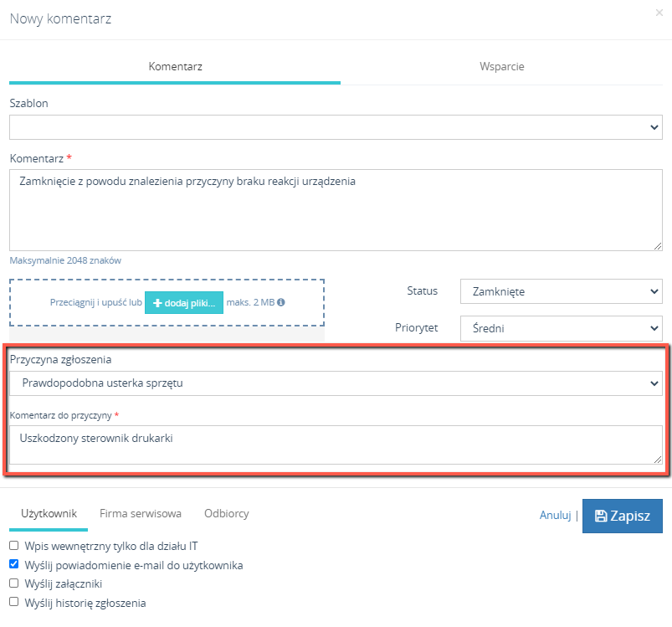This screenshot has height=627, width=672.
Task: Enable Wpis wewnętrzny tylko dla działu IT
Action: coord(14,546)
